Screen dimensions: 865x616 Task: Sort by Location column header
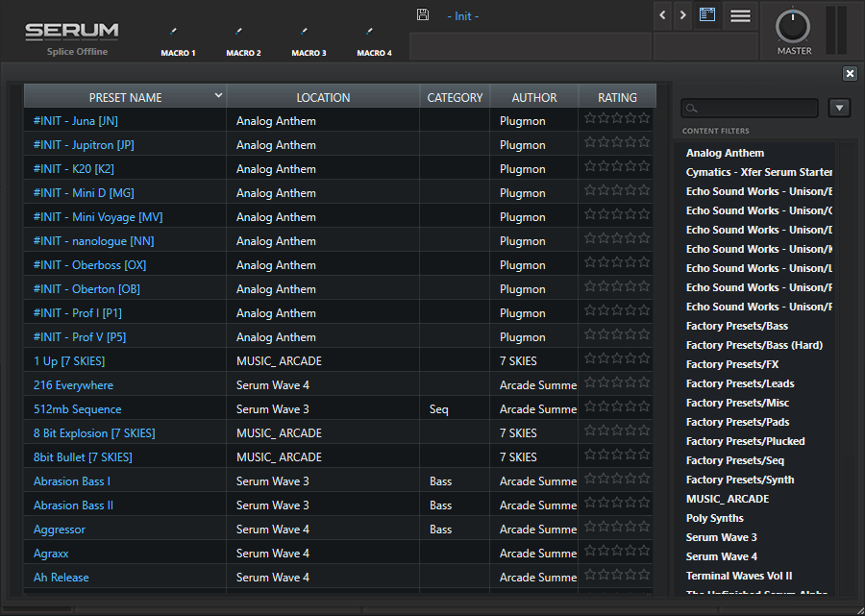(x=323, y=97)
